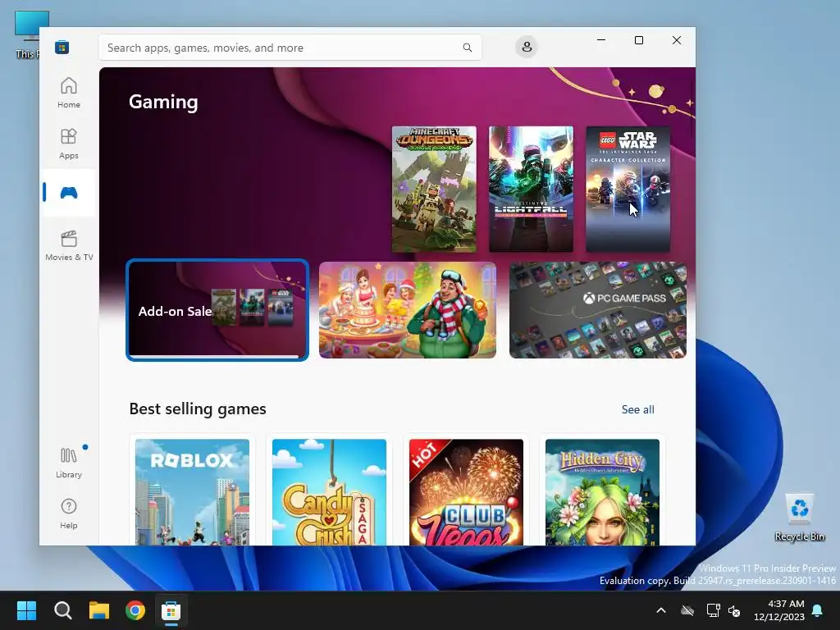
Task: Click Microsoft Store taskbar icon
Action: point(171,610)
